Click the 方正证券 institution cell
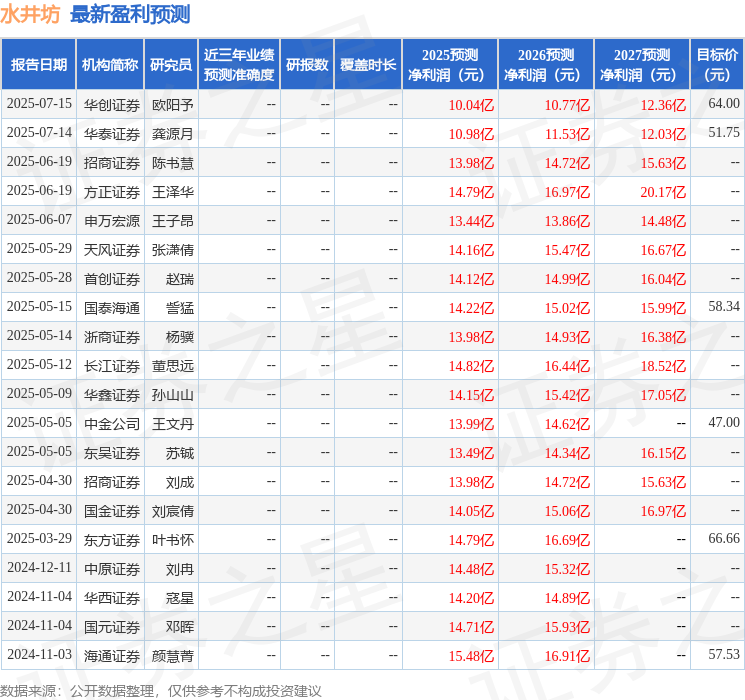The image size is (745, 700). (x=112, y=192)
